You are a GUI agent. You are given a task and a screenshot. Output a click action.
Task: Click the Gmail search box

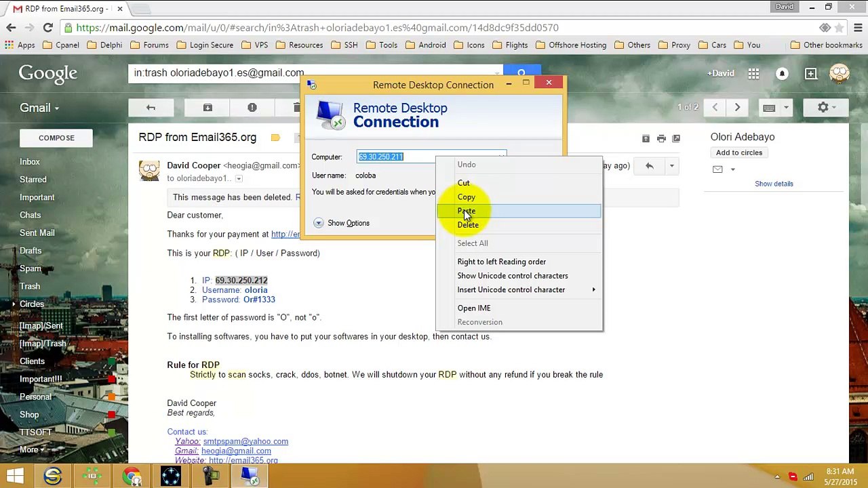(315, 73)
